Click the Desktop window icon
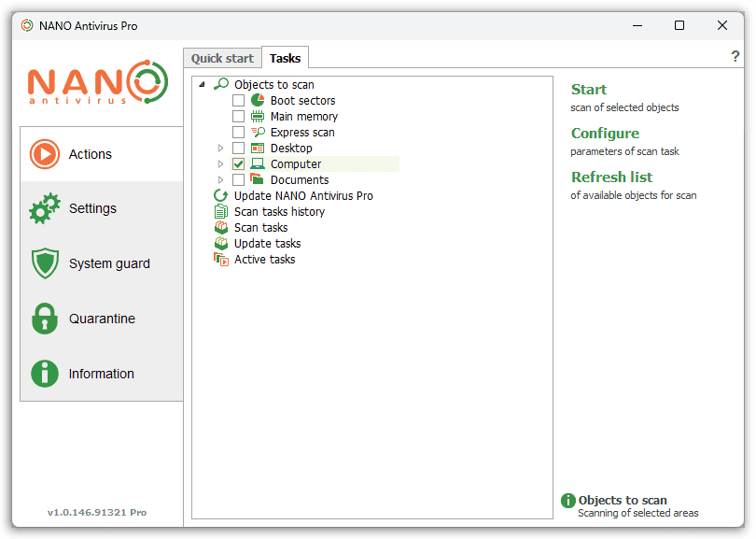This screenshot has height=539, width=756. point(258,149)
